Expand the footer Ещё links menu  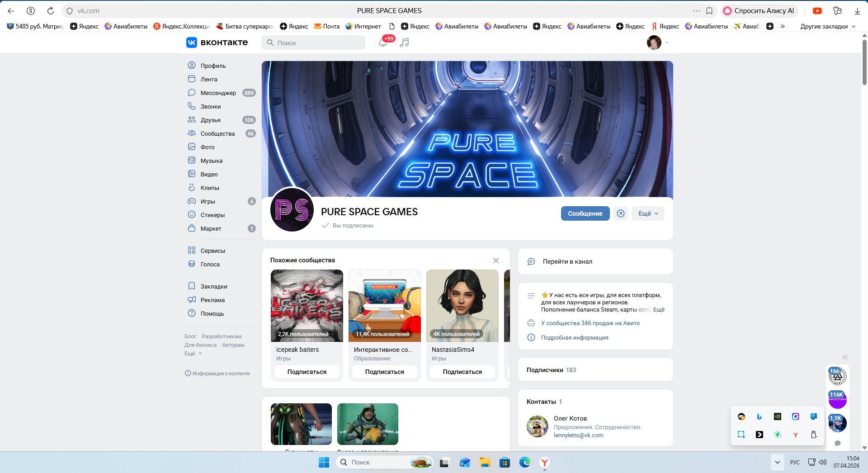[x=193, y=354]
